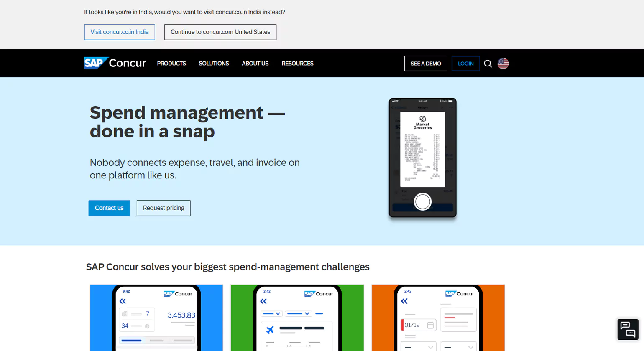This screenshot has height=351, width=644.
Task: Click the blue expense card thumbnail
Action: click(156, 318)
